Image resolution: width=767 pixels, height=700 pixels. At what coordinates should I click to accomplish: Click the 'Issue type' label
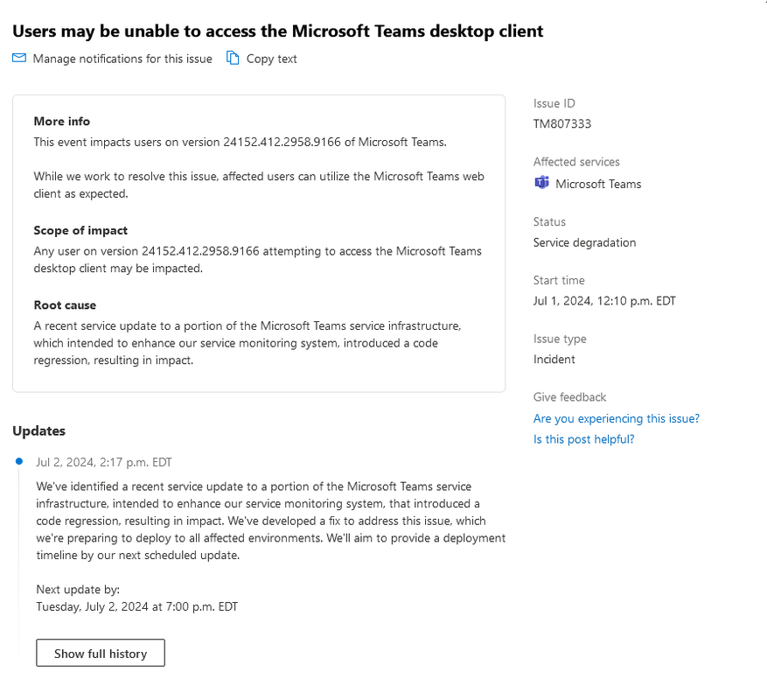pyautogui.click(x=560, y=339)
